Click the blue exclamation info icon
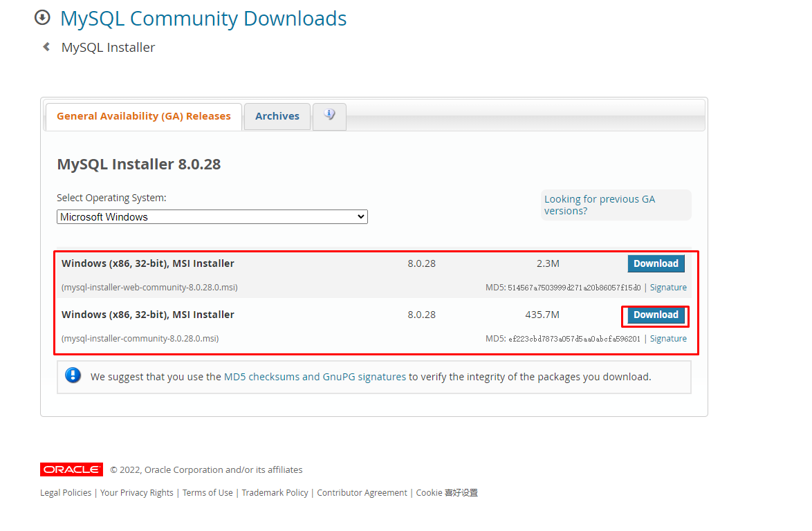 pyautogui.click(x=73, y=375)
